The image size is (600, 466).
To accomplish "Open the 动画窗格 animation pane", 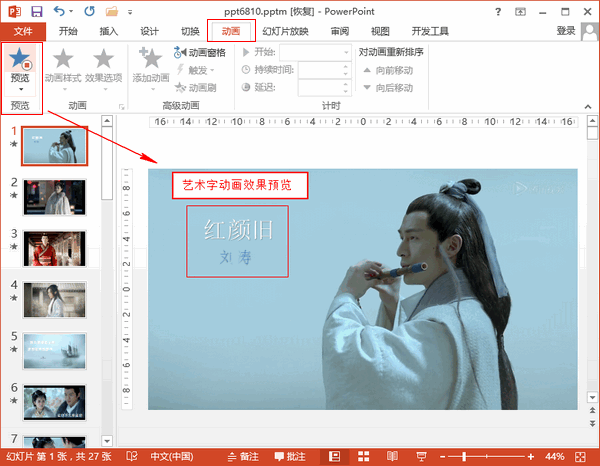I will (x=199, y=52).
